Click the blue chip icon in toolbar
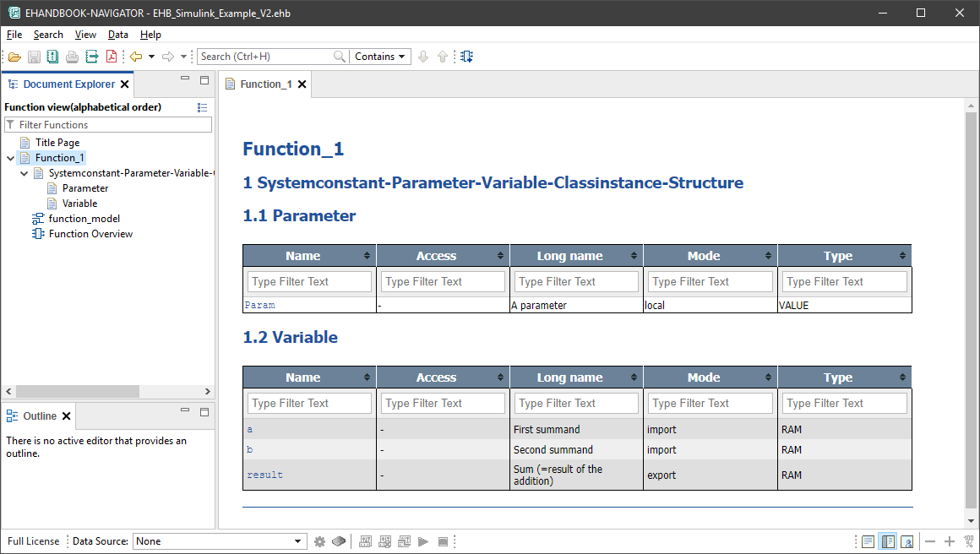 (467, 57)
